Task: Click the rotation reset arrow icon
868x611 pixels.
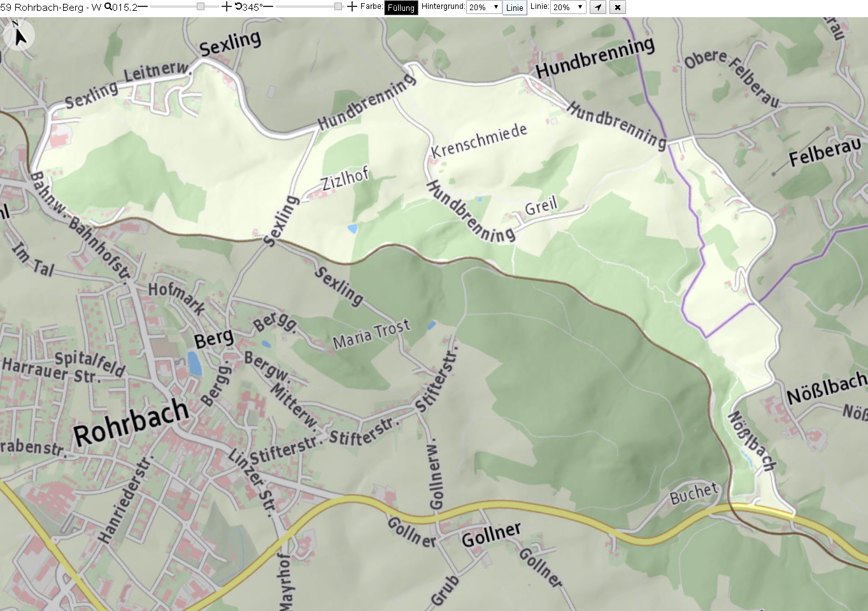Action: tap(238, 6)
